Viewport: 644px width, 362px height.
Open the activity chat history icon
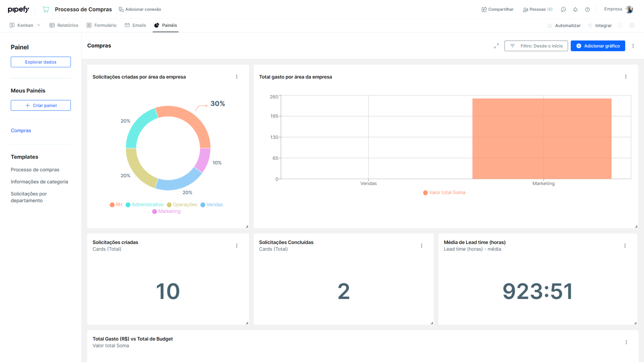[563, 9]
